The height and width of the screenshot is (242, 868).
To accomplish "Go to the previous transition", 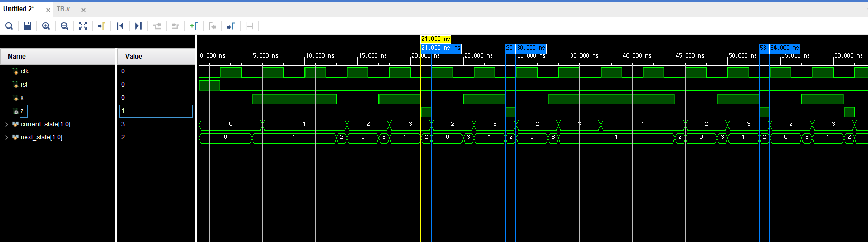I will (157, 26).
